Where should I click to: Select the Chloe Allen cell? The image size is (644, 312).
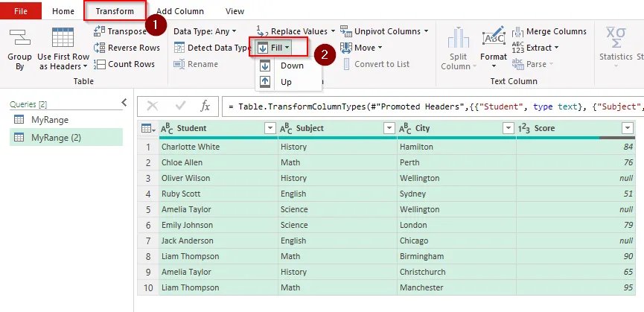click(x=218, y=162)
